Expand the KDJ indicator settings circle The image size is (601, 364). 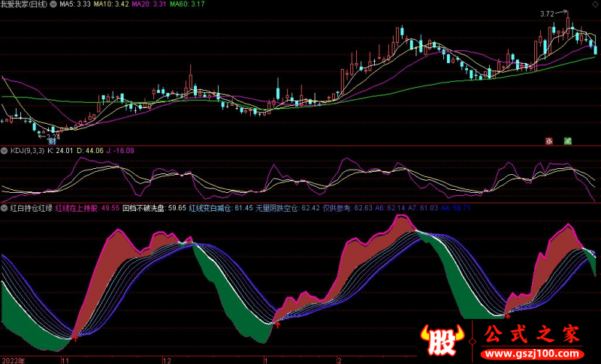[x=5, y=151]
